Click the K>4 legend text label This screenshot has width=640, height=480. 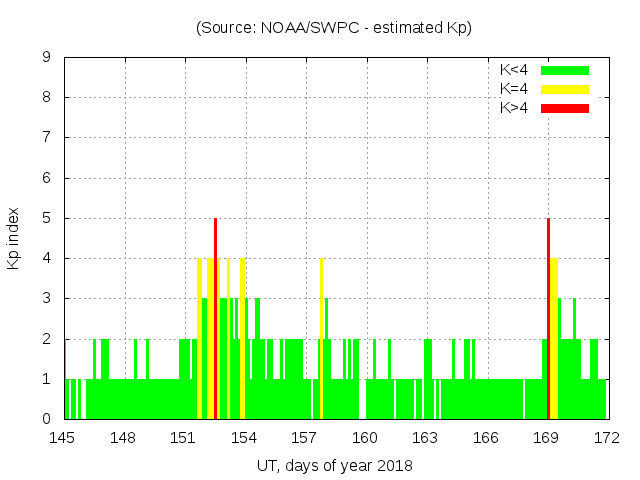(x=515, y=107)
